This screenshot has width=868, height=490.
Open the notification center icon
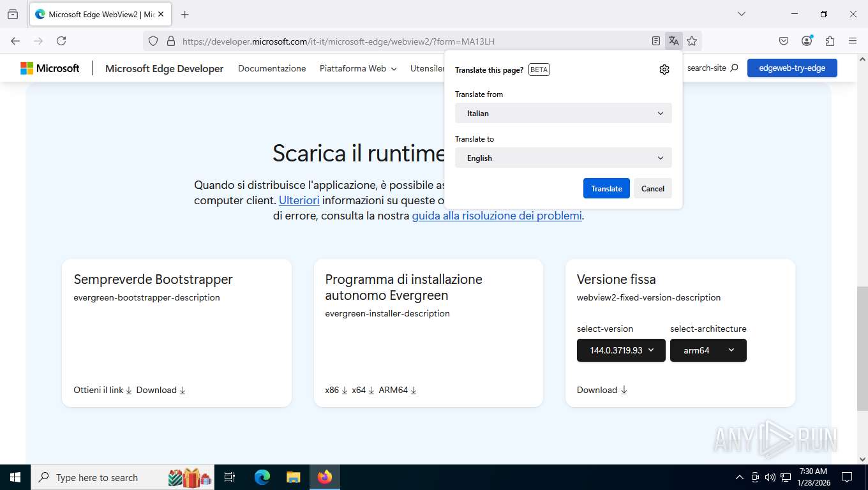click(847, 477)
